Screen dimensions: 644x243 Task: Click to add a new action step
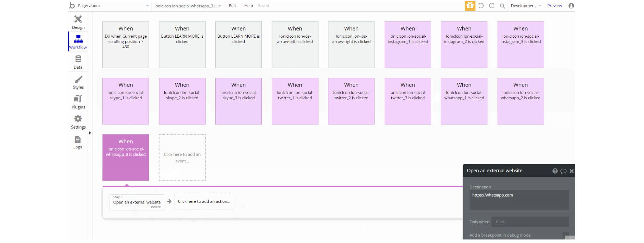(204, 201)
